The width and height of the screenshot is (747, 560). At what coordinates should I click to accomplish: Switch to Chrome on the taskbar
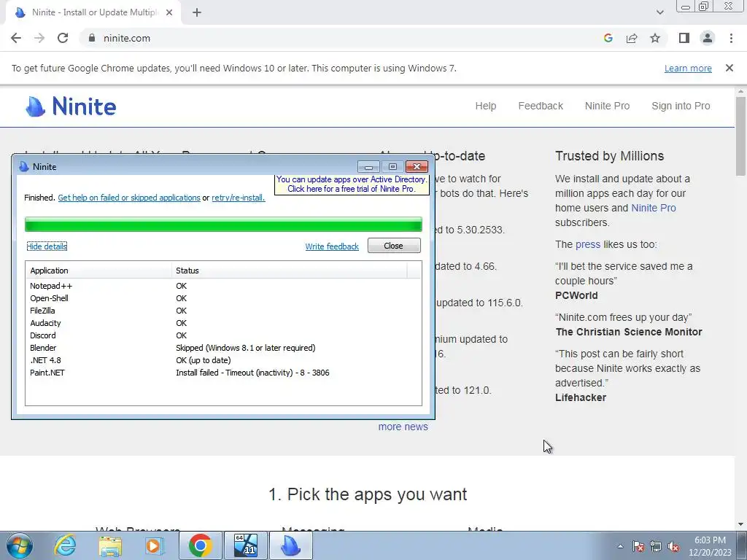click(200, 545)
